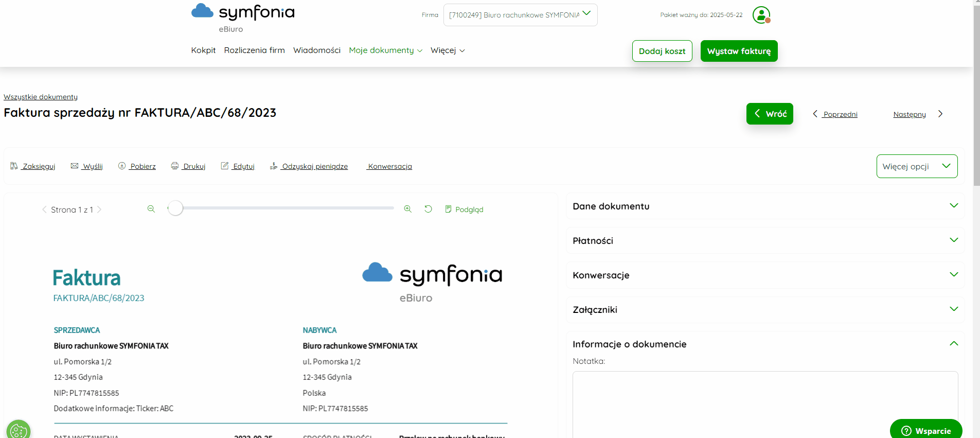
Task: Go to the previous preview page arrow
Action: click(44, 209)
